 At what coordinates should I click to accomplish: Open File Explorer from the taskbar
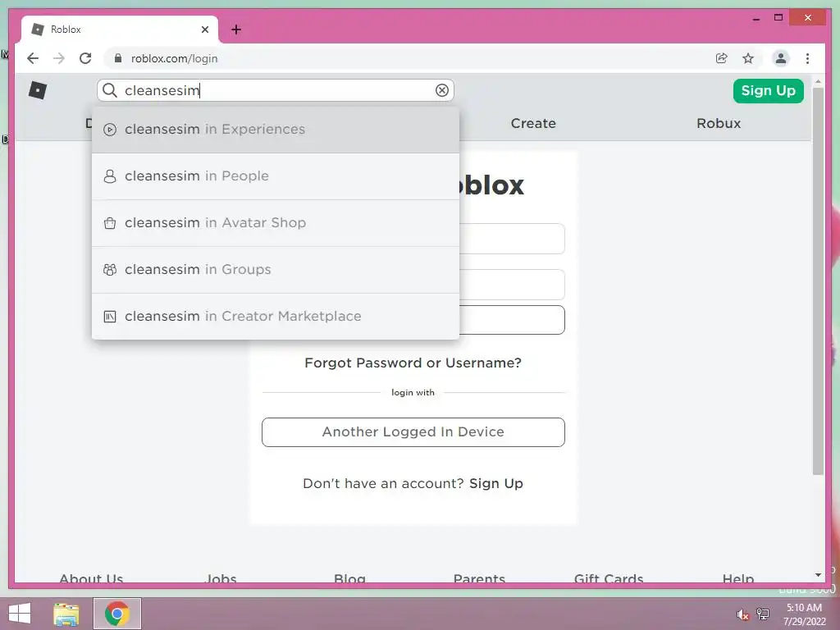click(x=66, y=614)
